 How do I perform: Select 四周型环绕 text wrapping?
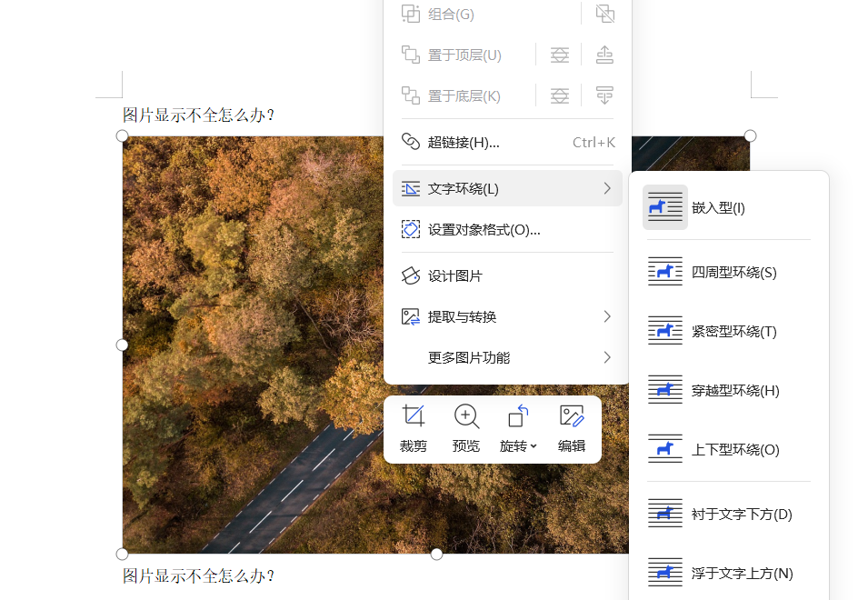pyautogui.click(x=727, y=271)
